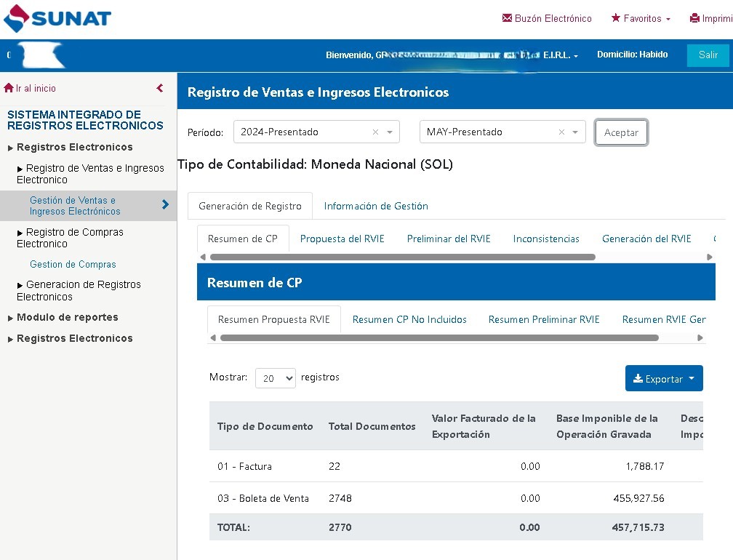Click Tipo de Documento column header
The height and width of the screenshot is (560, 733).
(265, 426)
